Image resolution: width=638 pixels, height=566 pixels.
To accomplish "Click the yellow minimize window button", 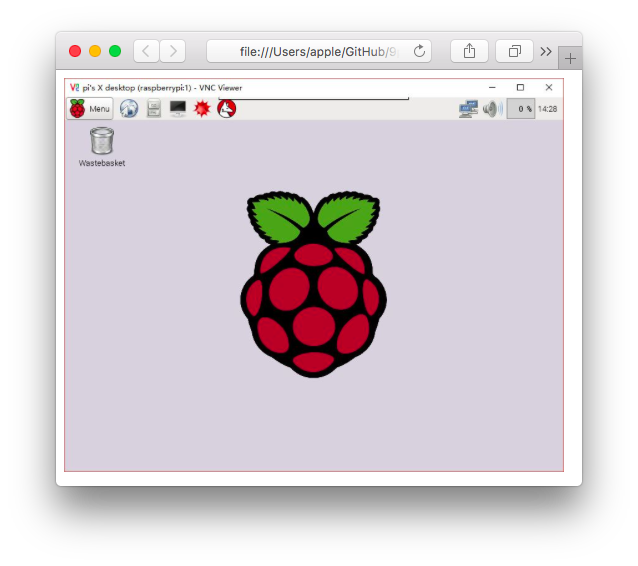I will [x=95, y=51].
